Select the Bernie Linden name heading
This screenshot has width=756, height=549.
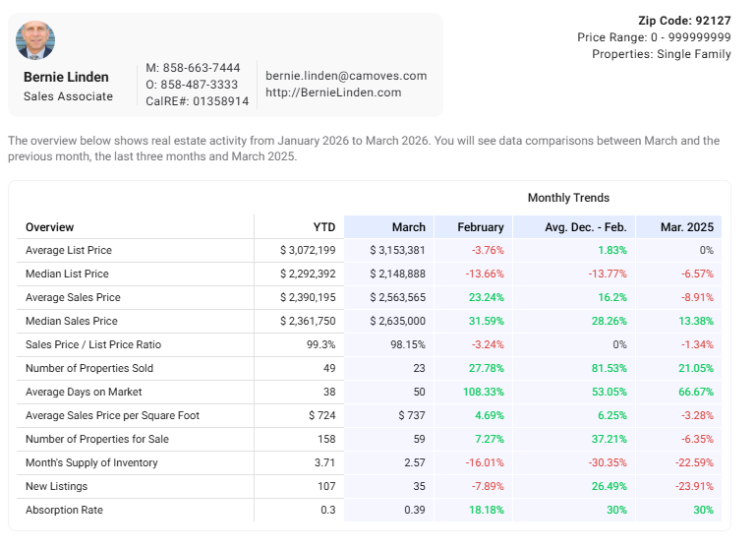coord(66,77)
